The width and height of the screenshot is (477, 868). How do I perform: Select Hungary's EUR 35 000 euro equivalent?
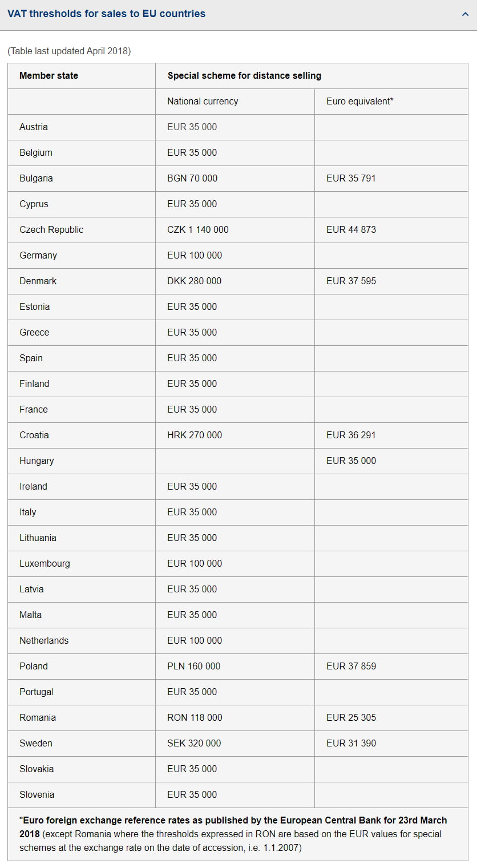[x=350, y=461]
